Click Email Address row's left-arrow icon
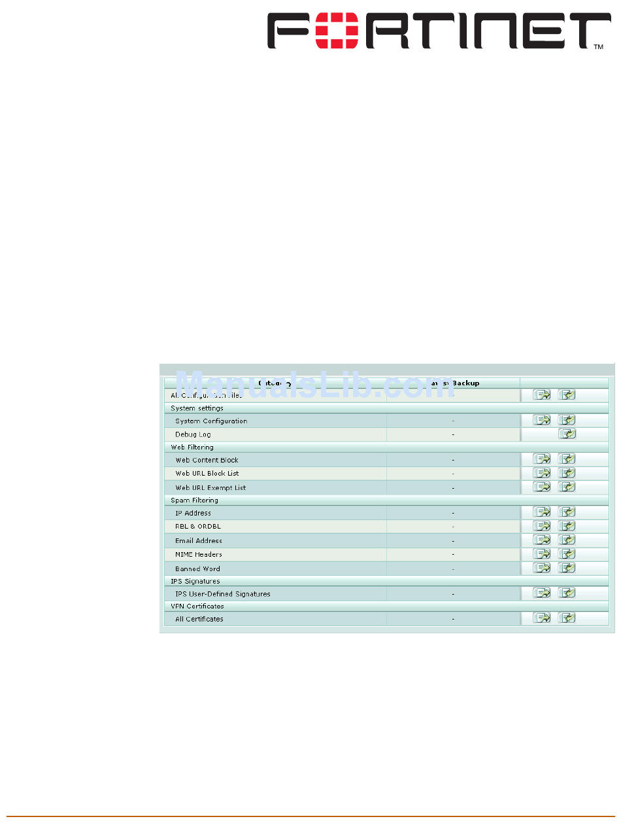Viewport: 621px width, 840px height. pyautogui.click(x=567, y=540)
